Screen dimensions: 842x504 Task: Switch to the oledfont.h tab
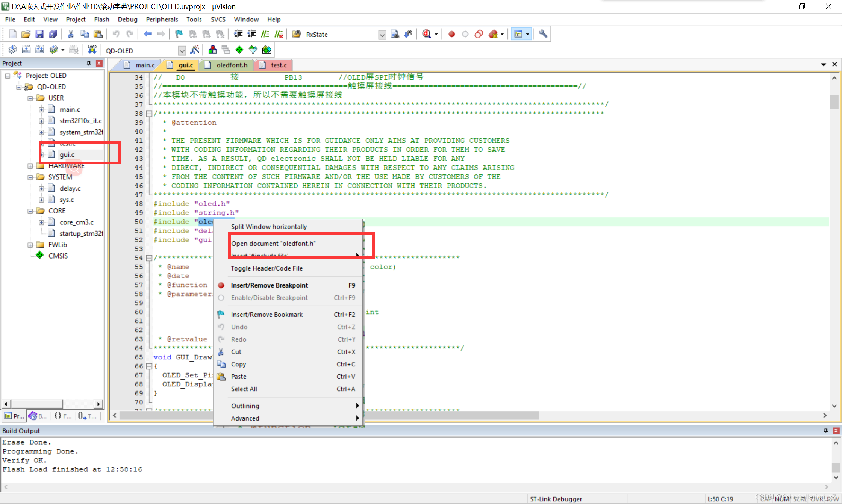coord(227,65)
